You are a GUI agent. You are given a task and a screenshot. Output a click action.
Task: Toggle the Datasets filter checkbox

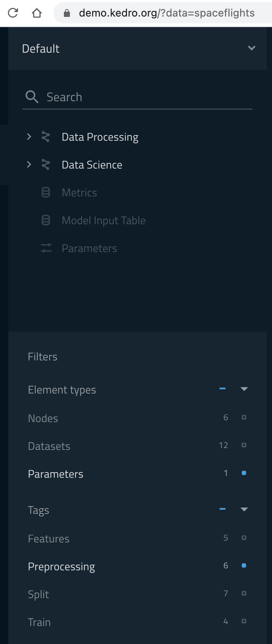(x=244, y=445)
